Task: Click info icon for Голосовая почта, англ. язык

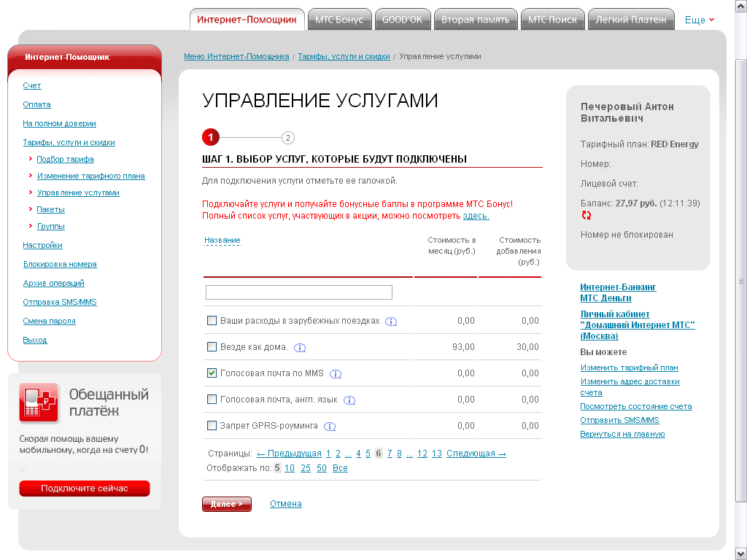Action: pyautogui.click(x=349, y=400)
